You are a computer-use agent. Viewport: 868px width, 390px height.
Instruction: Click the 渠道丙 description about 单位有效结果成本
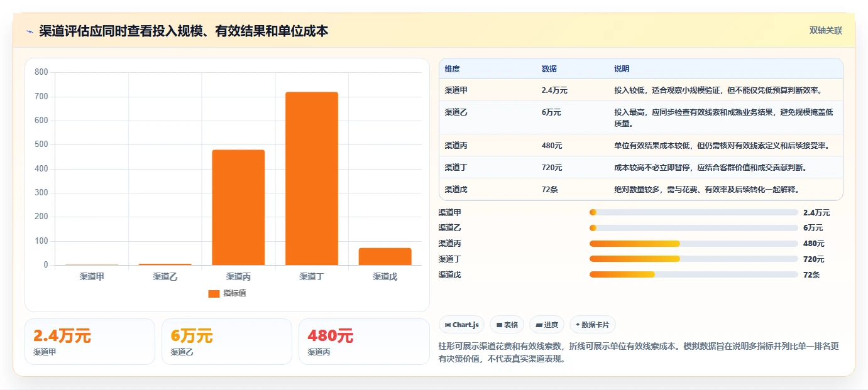click(722, 146)
